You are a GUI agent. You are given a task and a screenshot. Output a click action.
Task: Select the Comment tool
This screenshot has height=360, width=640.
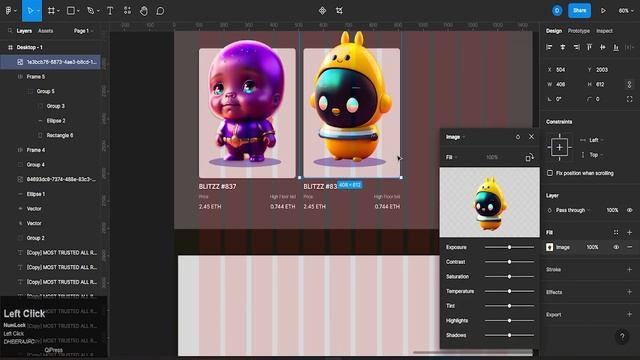pos(160,11)
